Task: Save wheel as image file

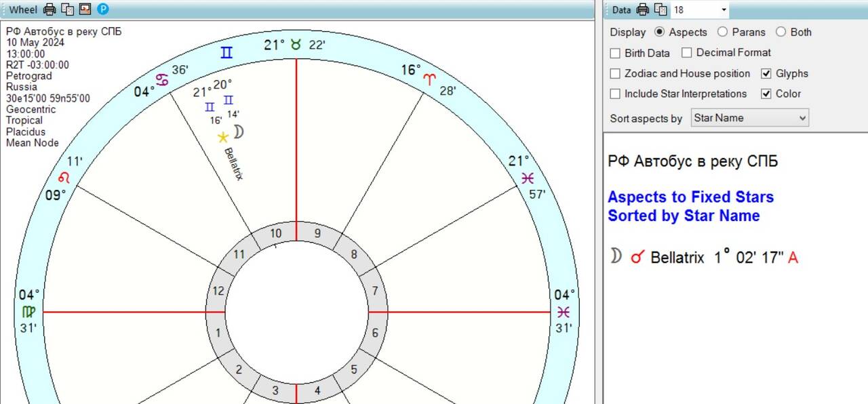Action: click(85, 9)
